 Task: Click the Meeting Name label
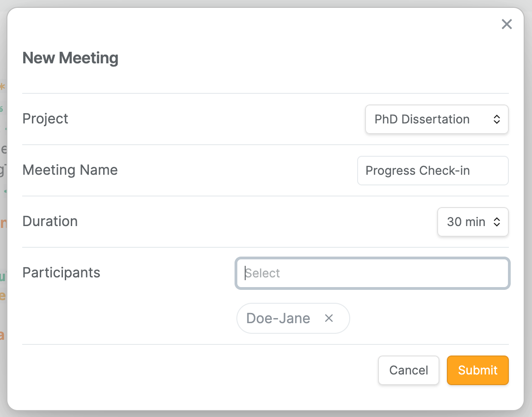coord(70,170)
